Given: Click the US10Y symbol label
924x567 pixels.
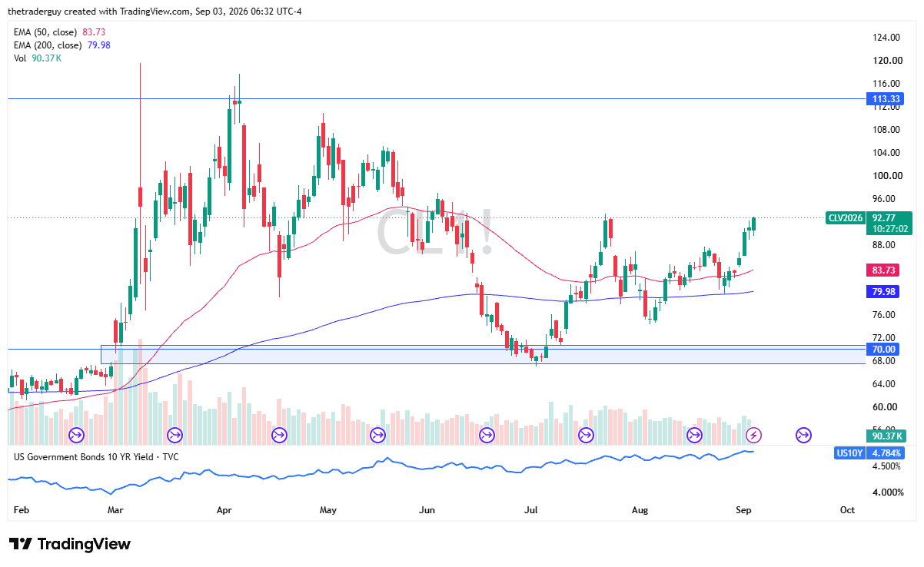Looking at the screenshot, I should (x=849, y=453).
